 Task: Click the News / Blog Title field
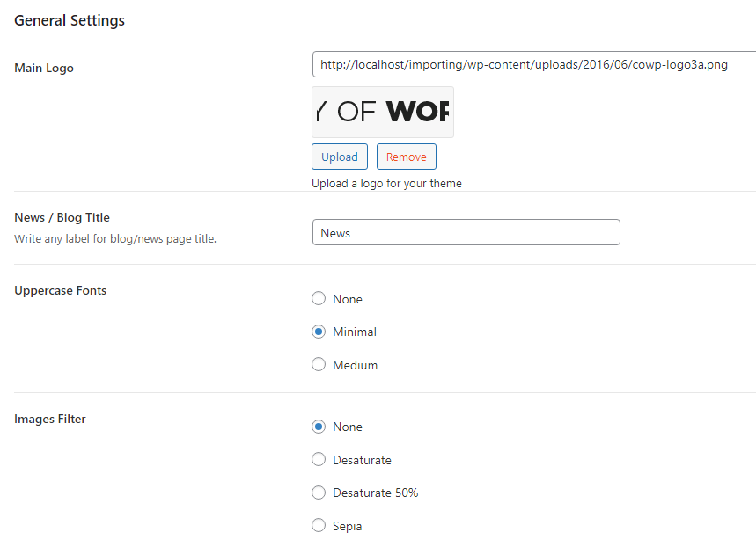(x=466, y=233)
